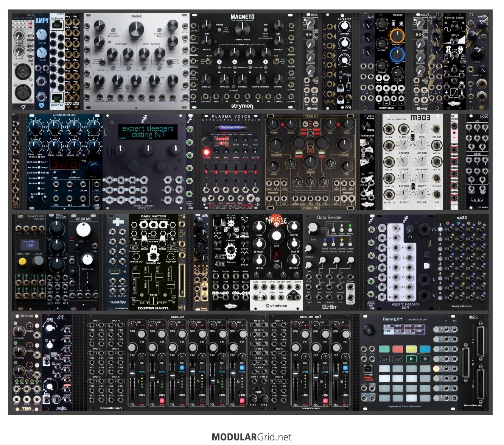Click the yellow track button on Hermod+
This screenshot has width=504, height=445.
pos(411,349)
